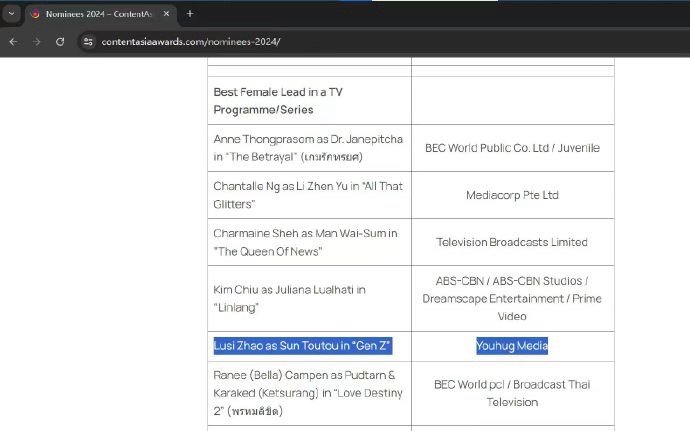Select the BEC World Public Co. Ltd cell
This screenshot has height=431, width=690.
click(x=512, y=148)
